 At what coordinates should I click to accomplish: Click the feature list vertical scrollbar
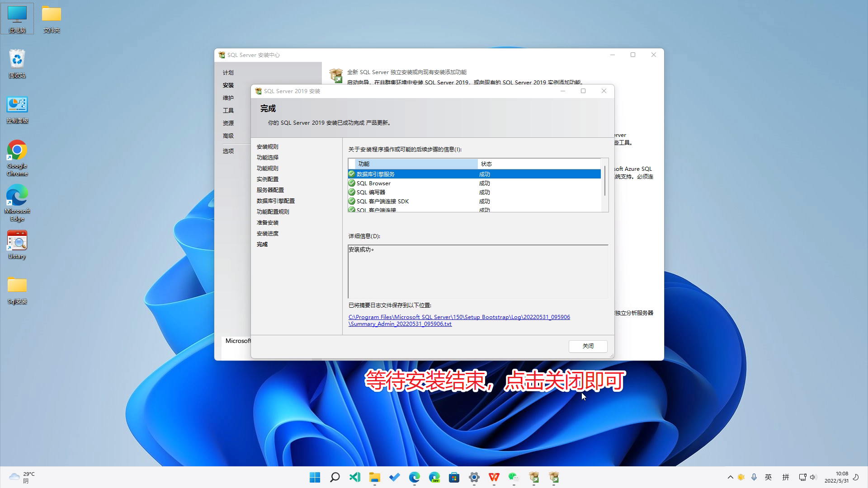[x=604, y=181]
